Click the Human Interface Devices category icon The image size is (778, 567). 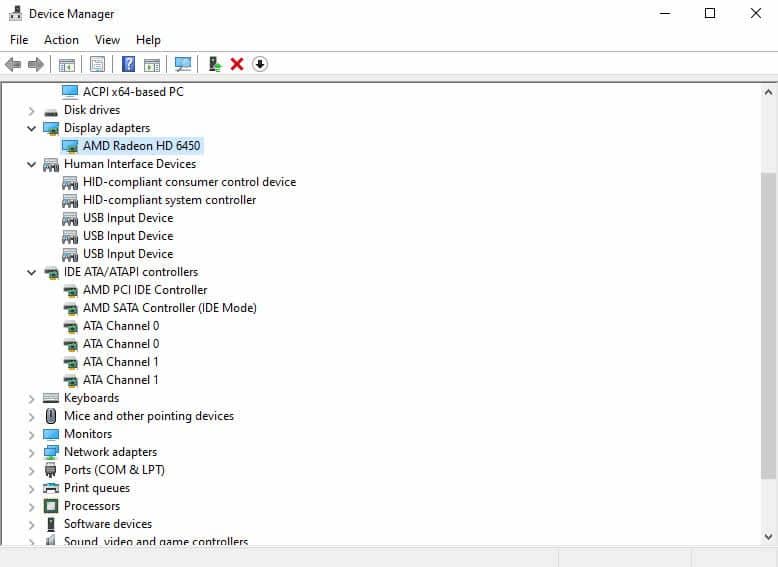(x=51, y=165)
